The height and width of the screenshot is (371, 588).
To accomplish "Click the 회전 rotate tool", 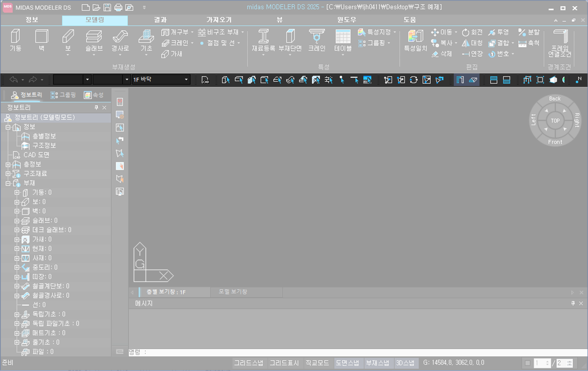I will pos(472,32).
